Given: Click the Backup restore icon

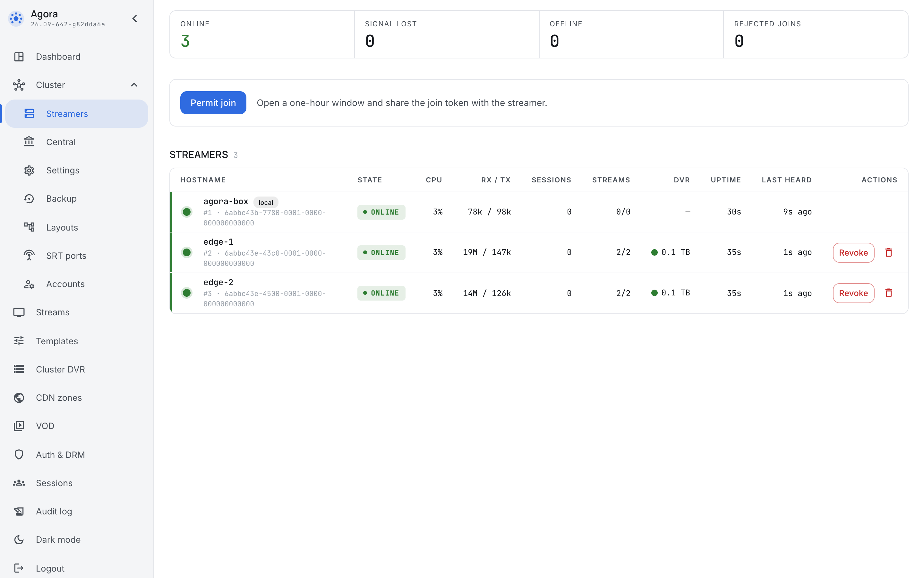Looking at the screenshot, I should (x=29, y=198).
